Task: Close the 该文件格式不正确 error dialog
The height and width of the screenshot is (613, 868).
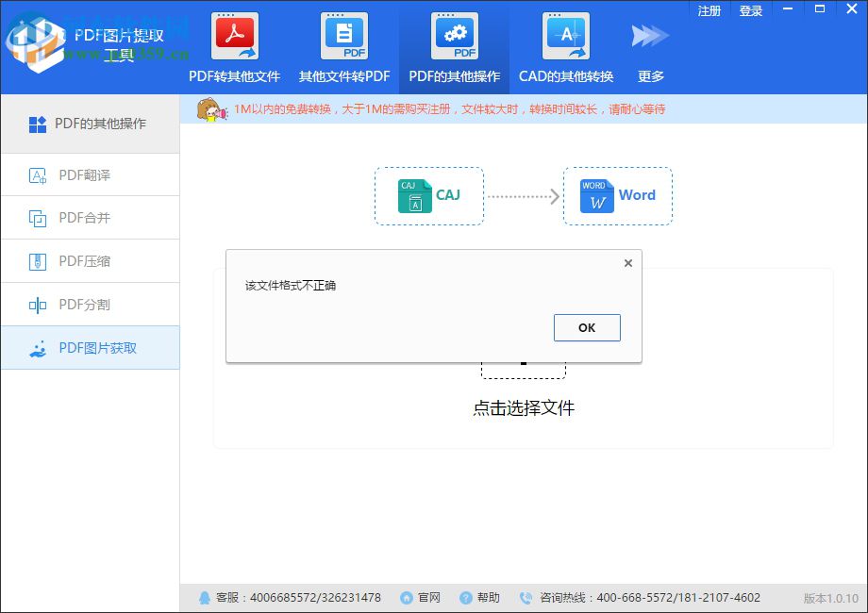Action: point(627,263)
